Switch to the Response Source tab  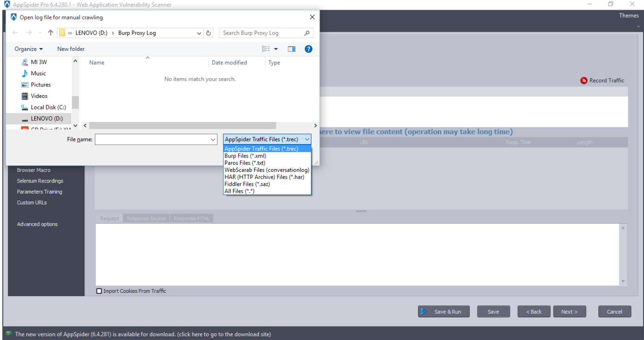click(146, 219)
